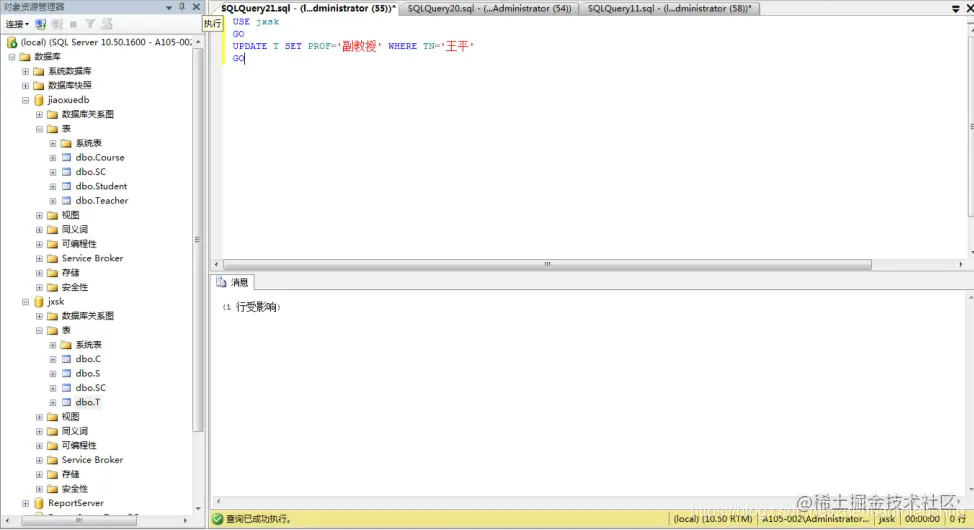The height and width of the screenshot is (530, 974).
Task: Click the Stop square icon in Object Explorer toolbar
Action: coord(73,24)
